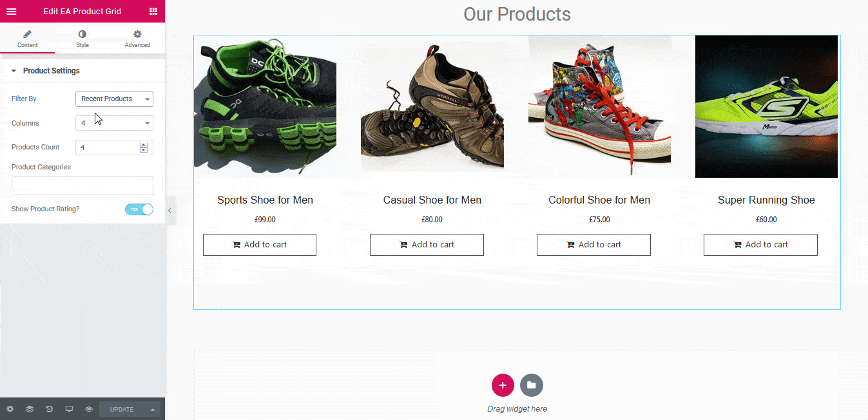Click the UPDATE button

(122, 409)
